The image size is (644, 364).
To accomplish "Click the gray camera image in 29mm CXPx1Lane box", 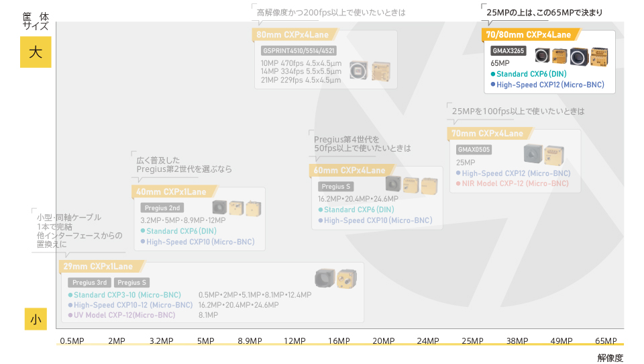I will 325,278.
